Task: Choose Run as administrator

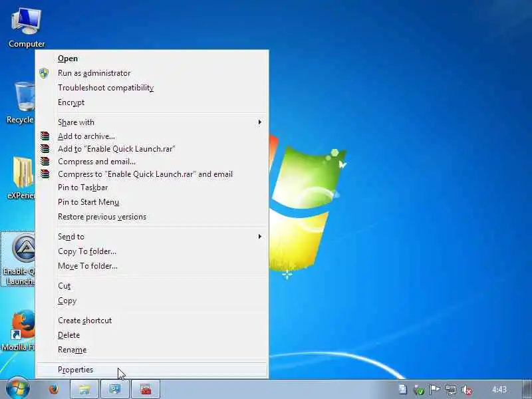Action: tap(152, 73)
